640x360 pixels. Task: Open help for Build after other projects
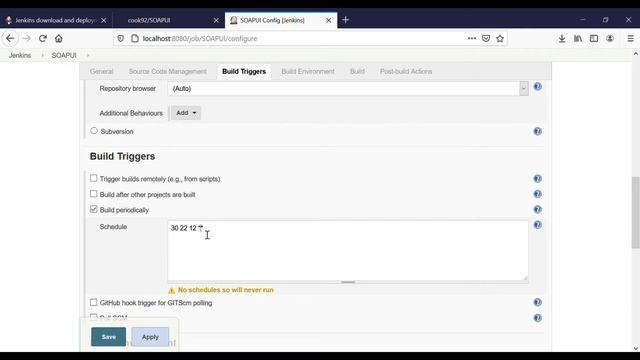pyautogui.click(x=538, y=194)
